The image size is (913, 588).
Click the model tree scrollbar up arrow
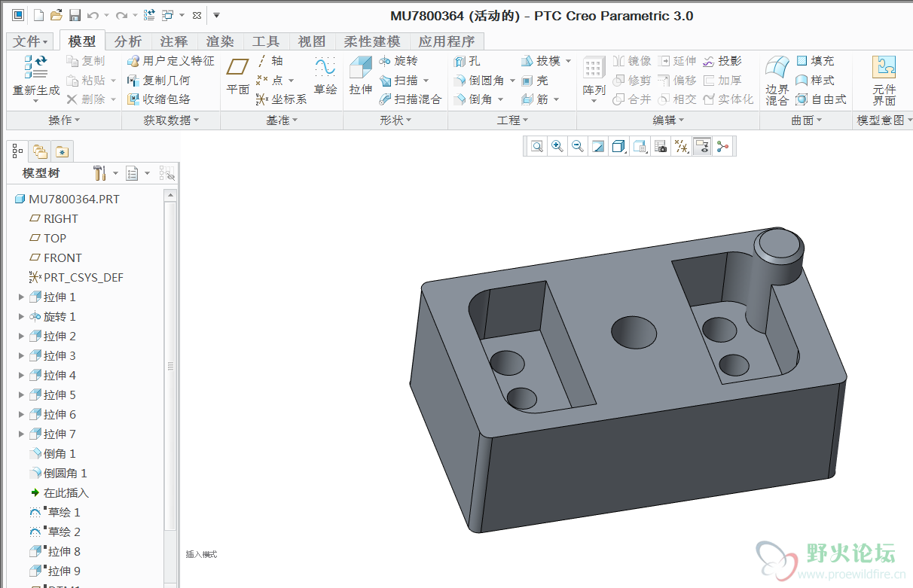point(170,195)
